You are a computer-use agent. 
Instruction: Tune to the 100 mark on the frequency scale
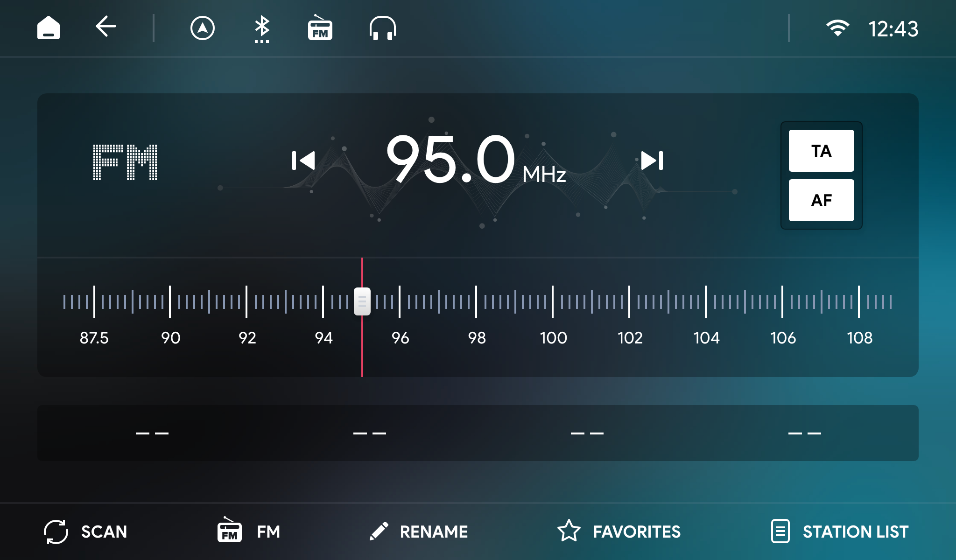(553, 302)
